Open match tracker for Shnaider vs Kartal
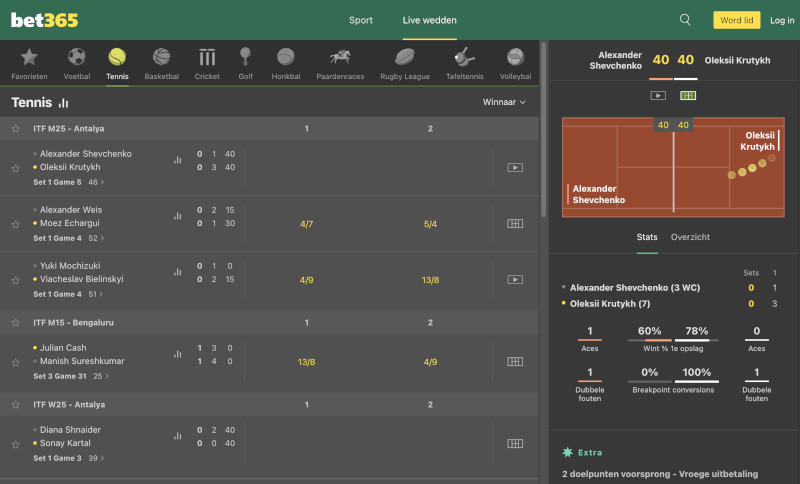Image resolution: width=800 pixels, height=484 pixels. tap(515, 443)
